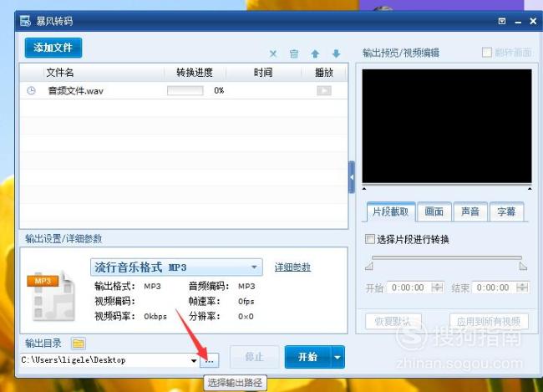Click the left clip start marker

pos(369,266)
